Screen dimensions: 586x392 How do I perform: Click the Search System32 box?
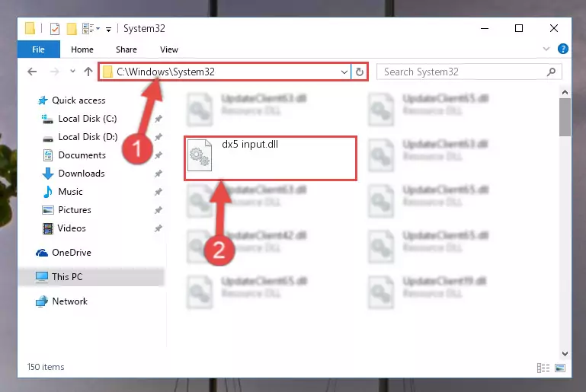[469, 72]
